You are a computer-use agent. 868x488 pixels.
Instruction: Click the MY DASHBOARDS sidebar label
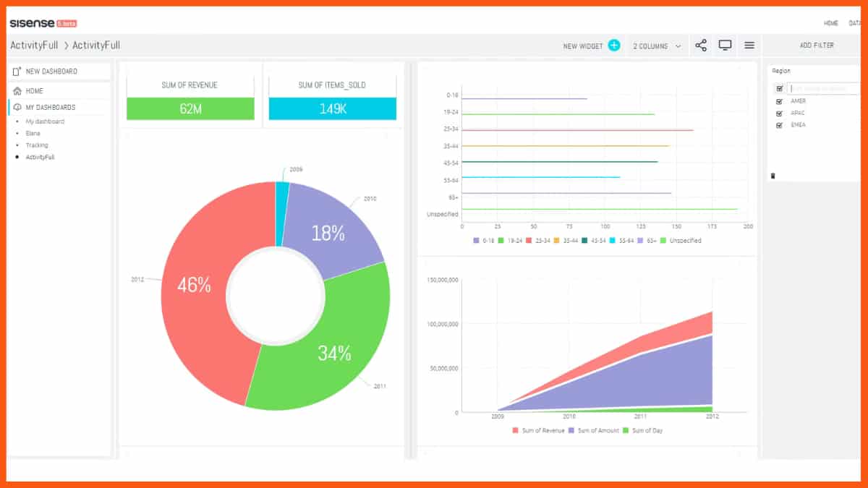click(x=51, y=108)
